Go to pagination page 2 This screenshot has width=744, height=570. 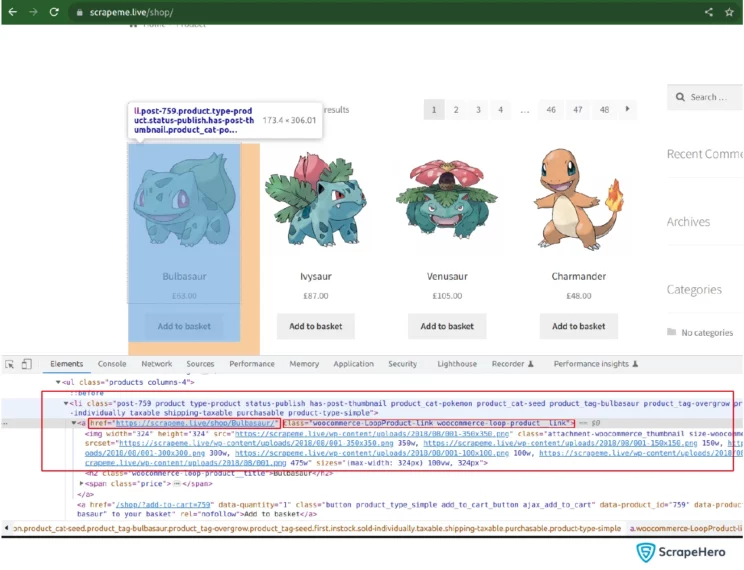pos(456,110)
